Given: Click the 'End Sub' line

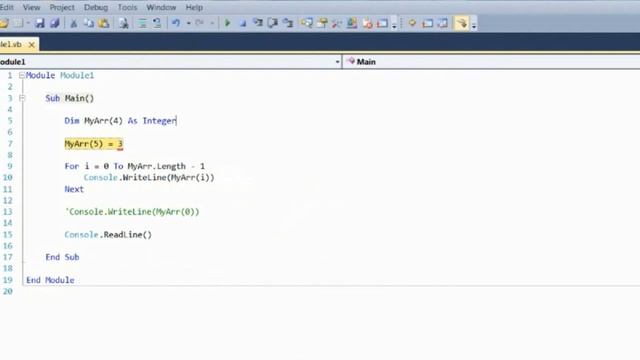Looking at the screenshot, I should pos(62,257).
